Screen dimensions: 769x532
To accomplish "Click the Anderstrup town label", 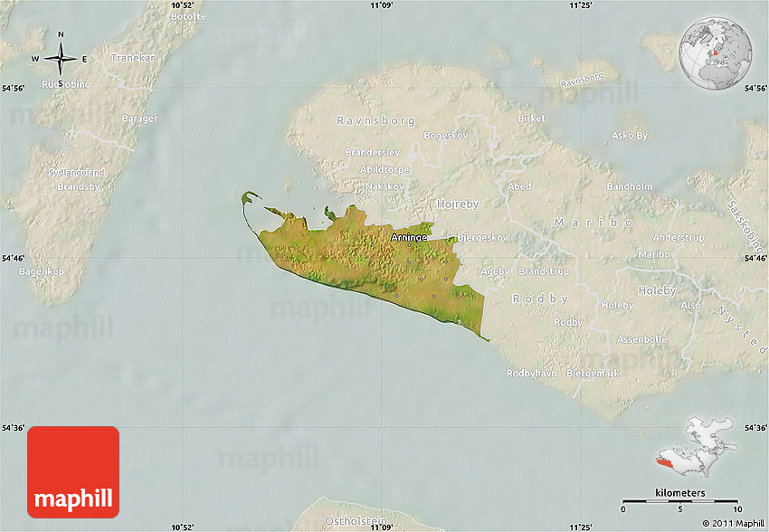I will (678, 238).
